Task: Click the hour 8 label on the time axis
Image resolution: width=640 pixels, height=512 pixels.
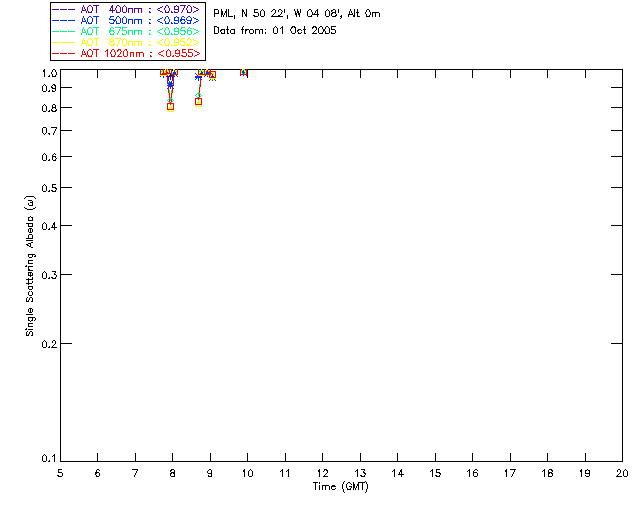Action: [x=173, y=473]
